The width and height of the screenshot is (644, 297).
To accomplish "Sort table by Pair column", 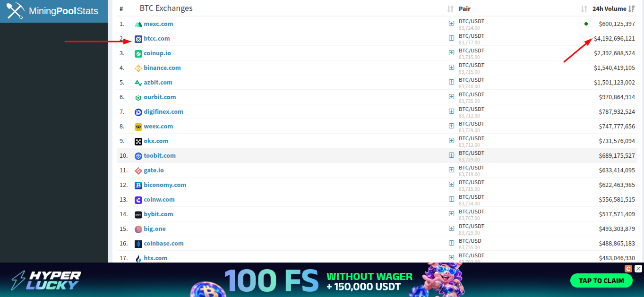I will click(x=584, y=9).
